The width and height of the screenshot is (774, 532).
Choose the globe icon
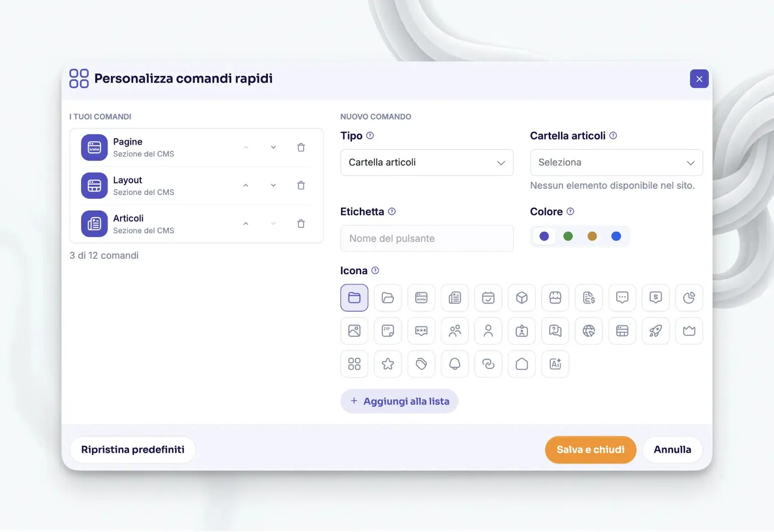[x=589, y=331]
